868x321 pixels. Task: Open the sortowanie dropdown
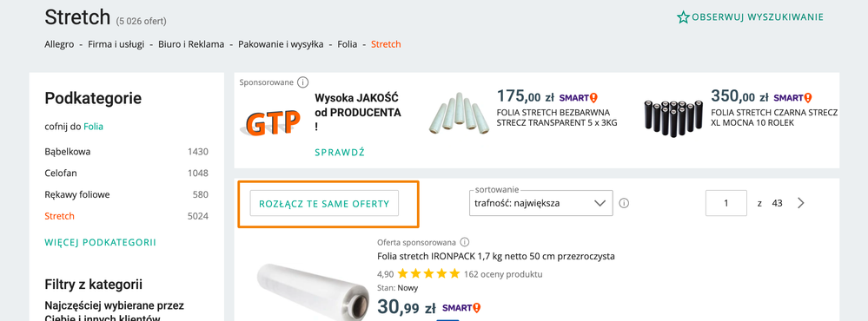coord(540,203)
